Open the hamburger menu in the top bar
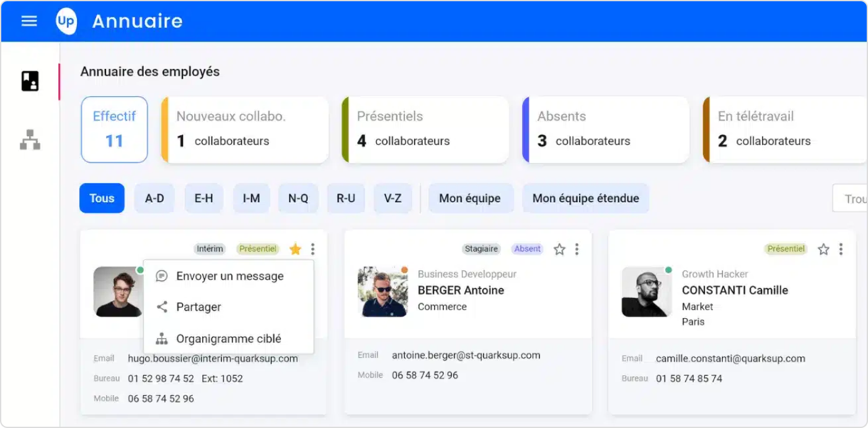This screenshot has width=868, height=428. tap(29, 20)
